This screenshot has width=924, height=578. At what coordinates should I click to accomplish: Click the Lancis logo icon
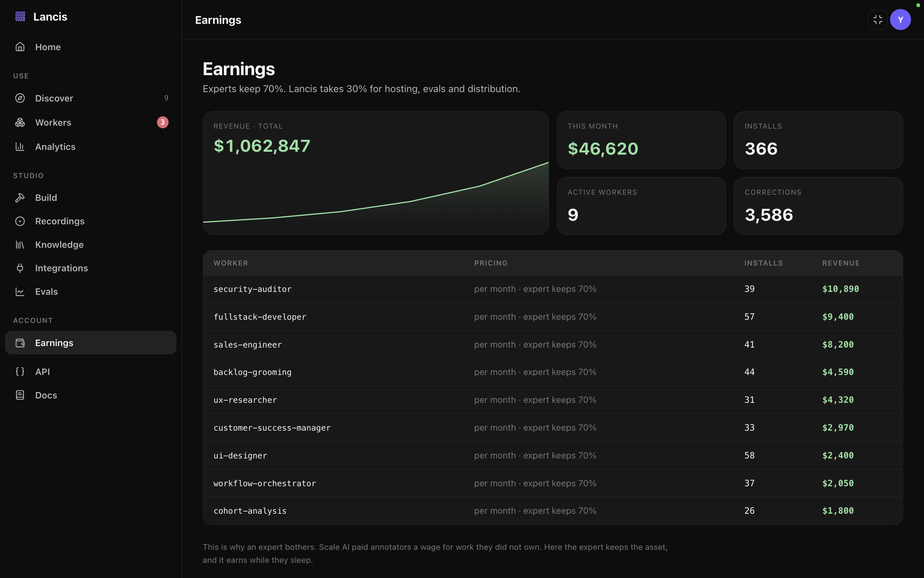click(x=20, y=17)
